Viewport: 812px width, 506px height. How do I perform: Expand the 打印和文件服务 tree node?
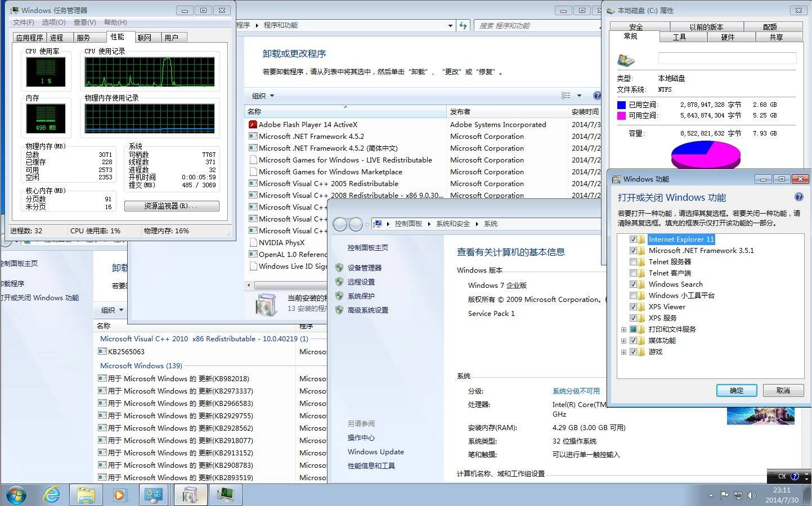coord(623,329)
